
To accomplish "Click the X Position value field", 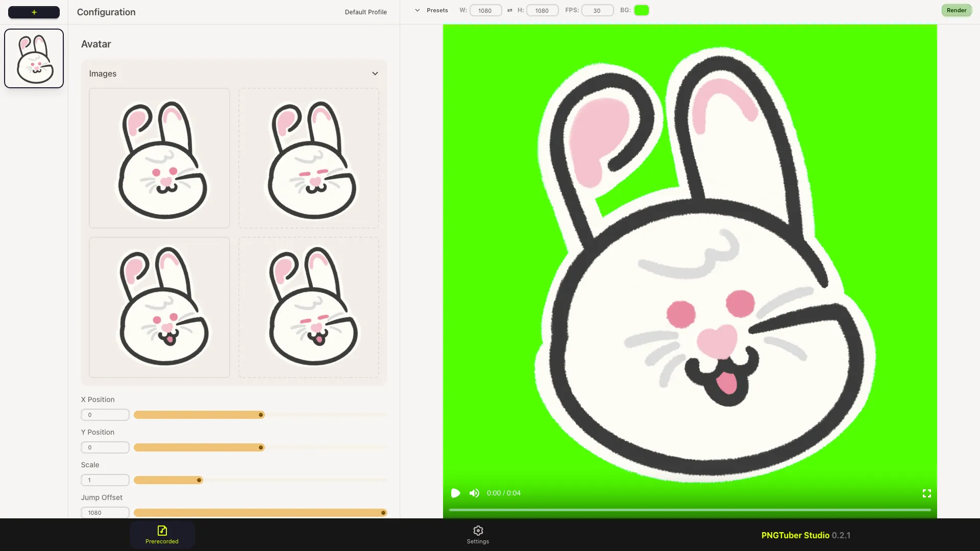I will (105, 415).
